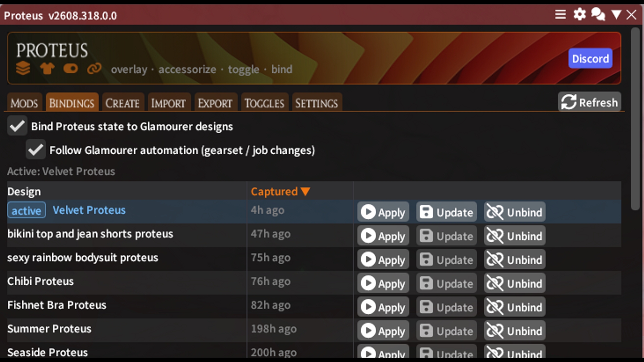This screenshot has height=362, width=644.
Task: Go to the Import tab
Action: [x=168, y=103]
